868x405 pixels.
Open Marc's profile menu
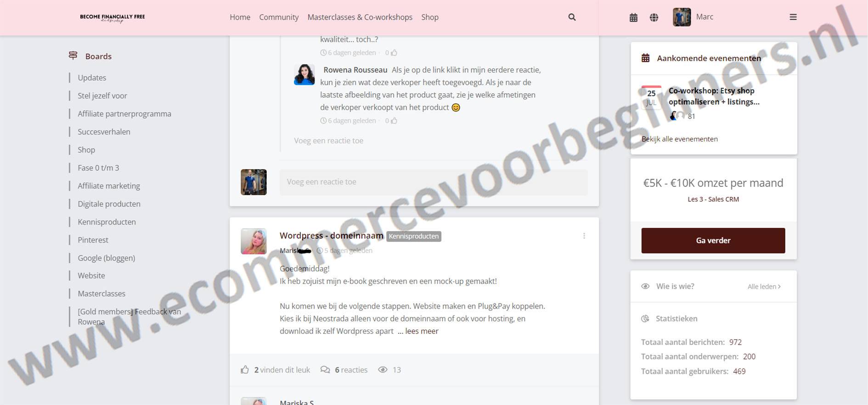[x=693, y=17]
